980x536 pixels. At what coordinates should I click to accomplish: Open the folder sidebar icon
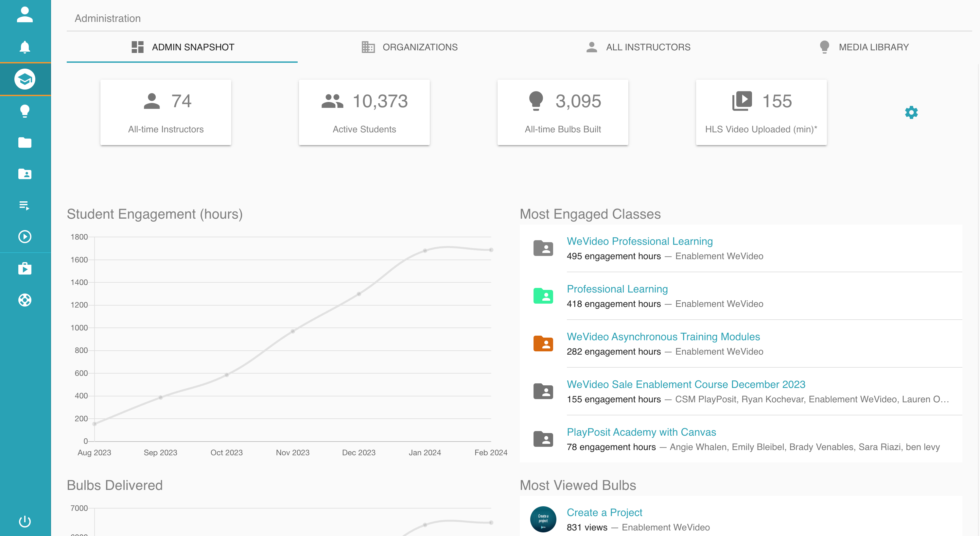point(25,142)
